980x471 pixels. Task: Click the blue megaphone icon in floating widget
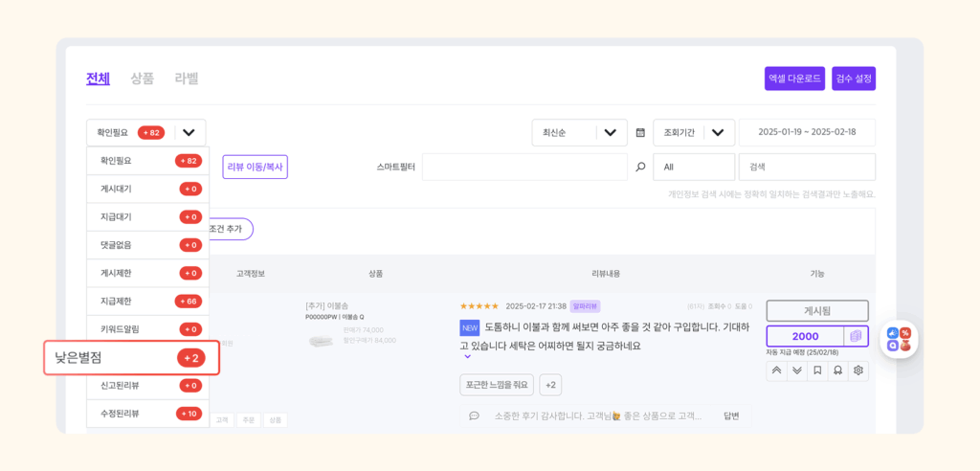point(893,333)
